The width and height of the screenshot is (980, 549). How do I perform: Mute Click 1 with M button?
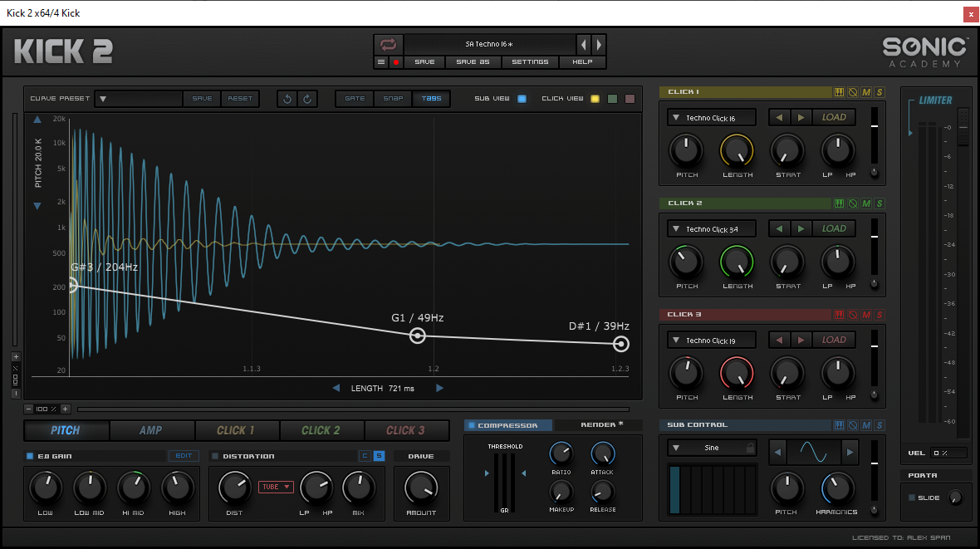point(866,92)
